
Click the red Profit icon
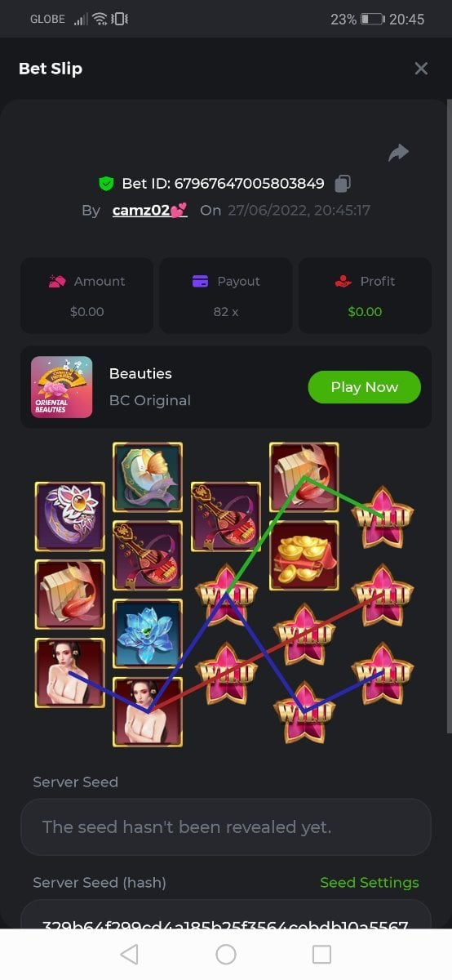343,281
